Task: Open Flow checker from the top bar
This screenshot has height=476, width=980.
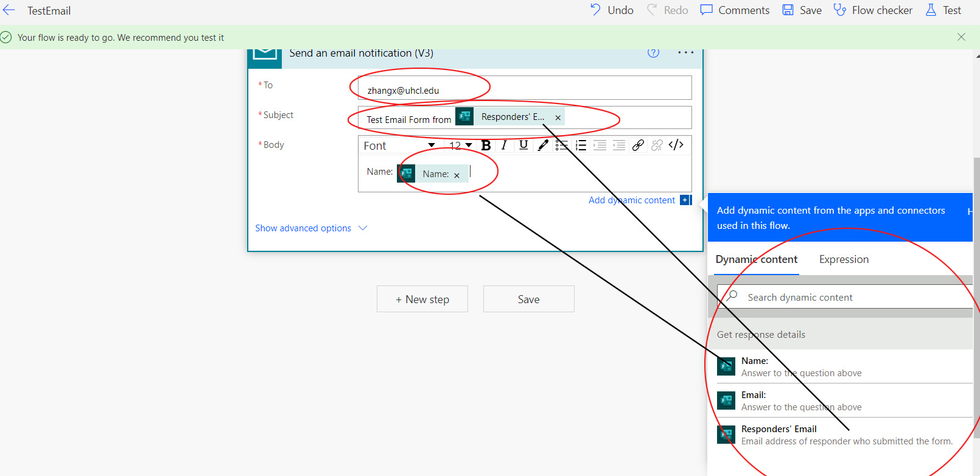Action: click(873, 10)
